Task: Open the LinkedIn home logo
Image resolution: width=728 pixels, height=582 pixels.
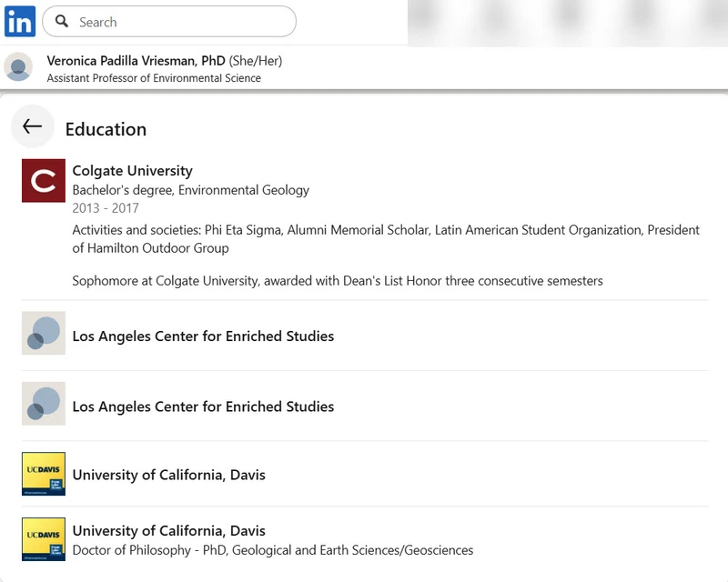Action: tap(20, 21)
